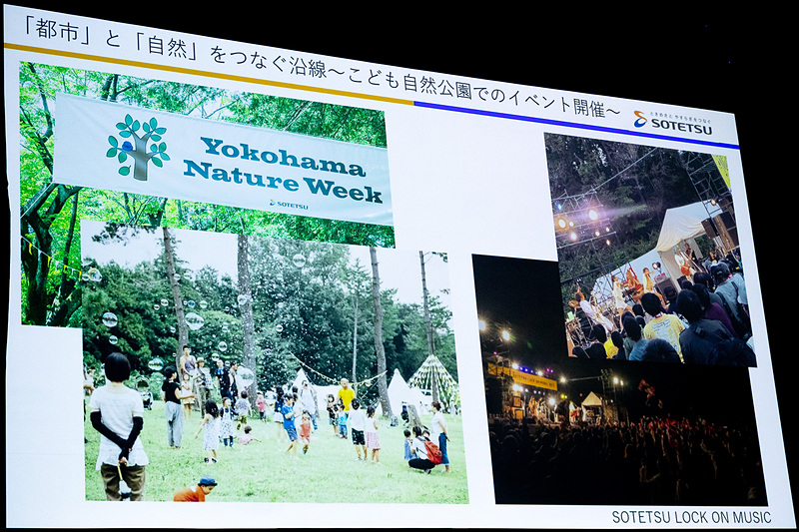Click the SOTETSU logo in the slide header
The image size is (799, 532).
pyautogui.click(x=672, y=123)
